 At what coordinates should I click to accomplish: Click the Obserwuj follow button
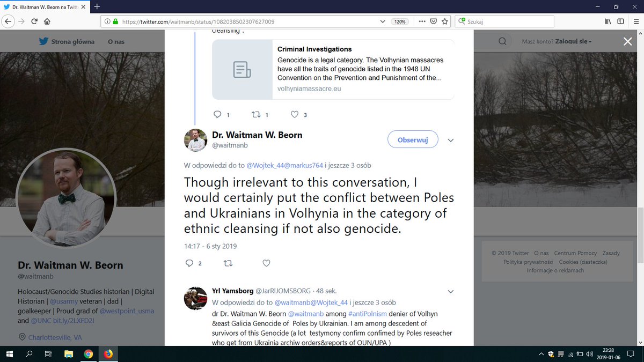[413, 140]
